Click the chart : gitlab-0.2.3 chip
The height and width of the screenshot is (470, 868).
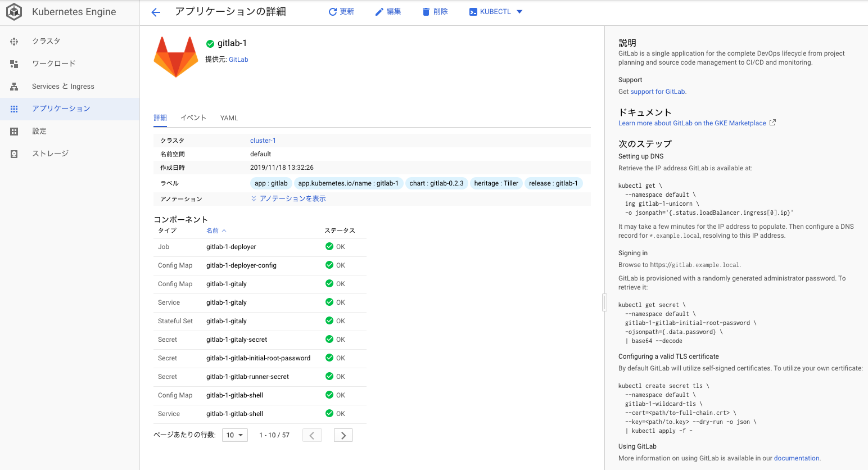(x=436, y=183)
